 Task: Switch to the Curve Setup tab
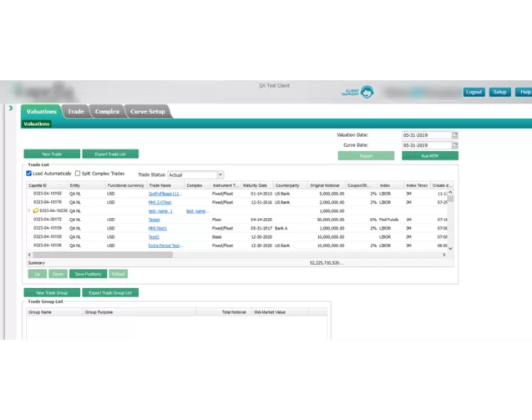click(148, 111)
